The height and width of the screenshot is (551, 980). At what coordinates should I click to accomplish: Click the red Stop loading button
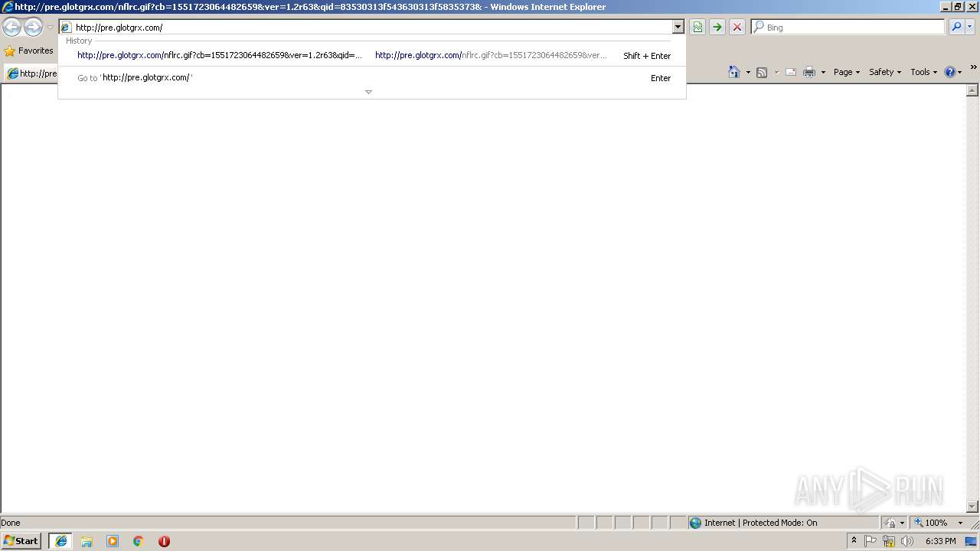tap(737, 28)
